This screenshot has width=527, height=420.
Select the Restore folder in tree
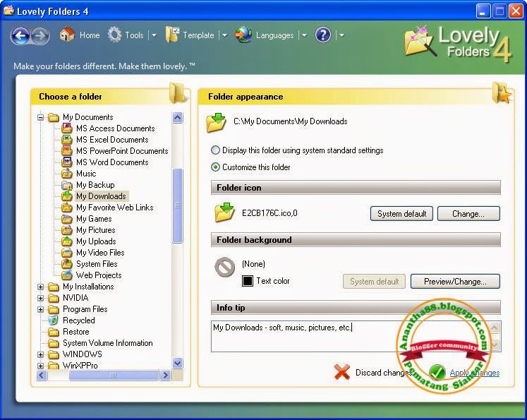point(76,332)
